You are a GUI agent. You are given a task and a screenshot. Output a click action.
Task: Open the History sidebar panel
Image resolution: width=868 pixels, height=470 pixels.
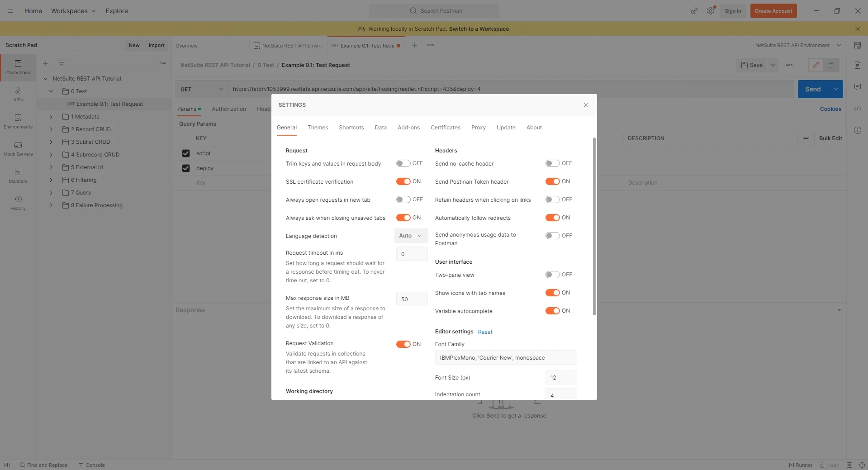(x=18, y=203)
